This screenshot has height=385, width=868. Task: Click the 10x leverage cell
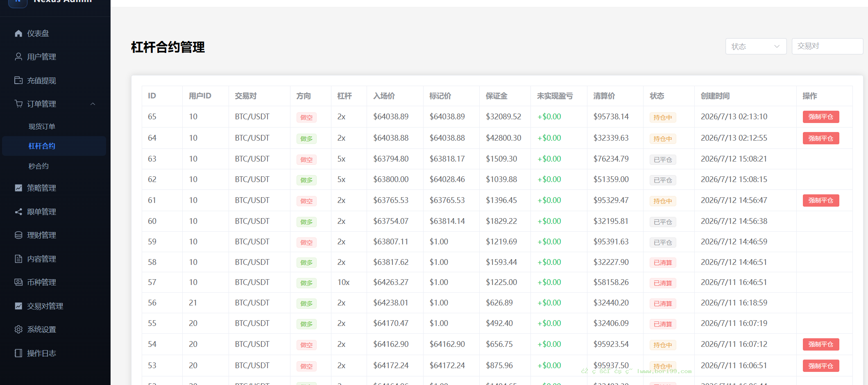(x=343, y=282)
